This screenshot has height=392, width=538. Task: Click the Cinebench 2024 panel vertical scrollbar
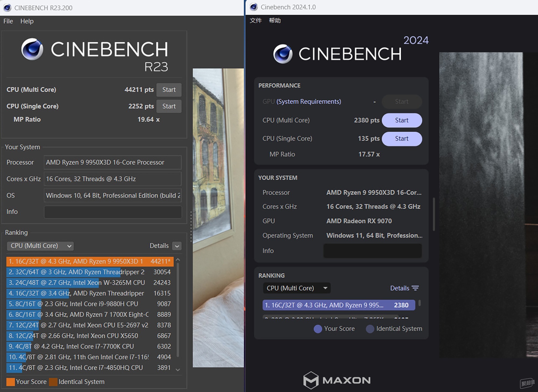pos(434,214)
